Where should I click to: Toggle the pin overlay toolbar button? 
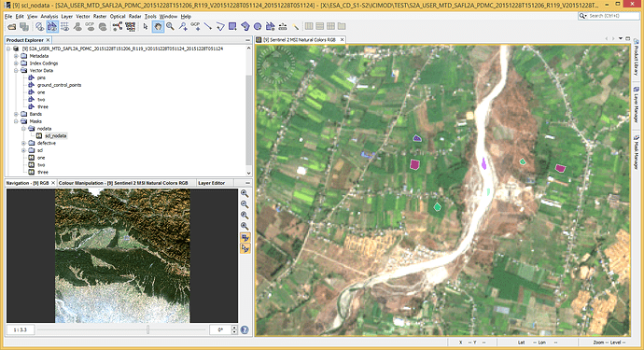tap(77, 27)
